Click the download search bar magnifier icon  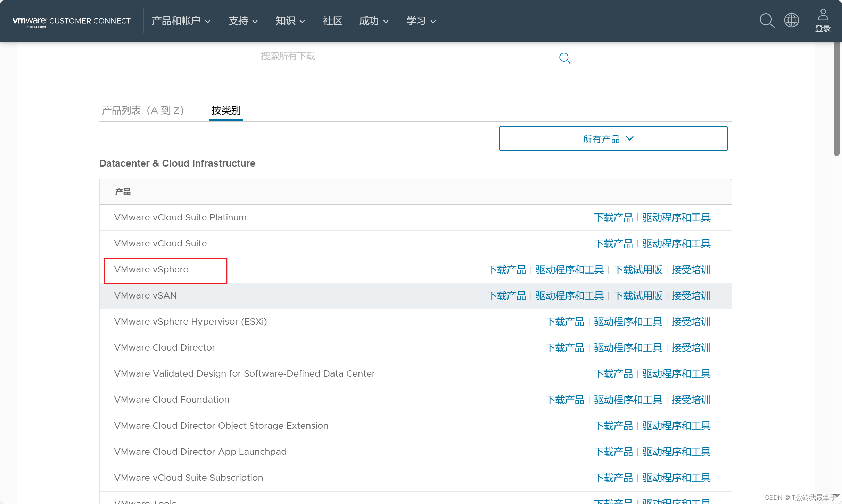(565, 58)
